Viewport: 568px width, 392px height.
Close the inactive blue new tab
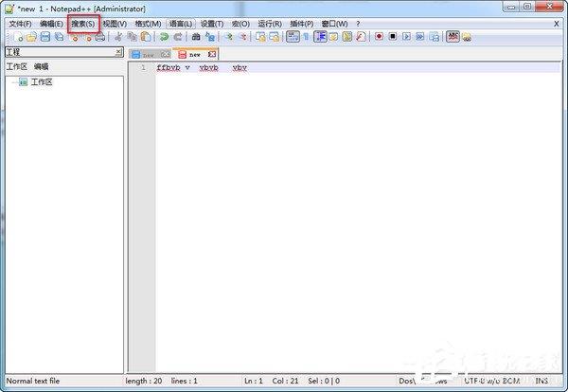(166, 55)
